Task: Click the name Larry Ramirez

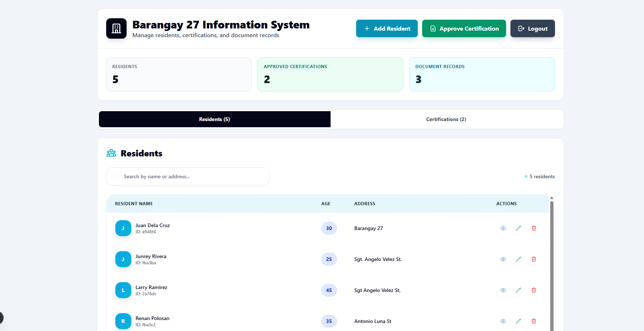Action: coord(151,287)
